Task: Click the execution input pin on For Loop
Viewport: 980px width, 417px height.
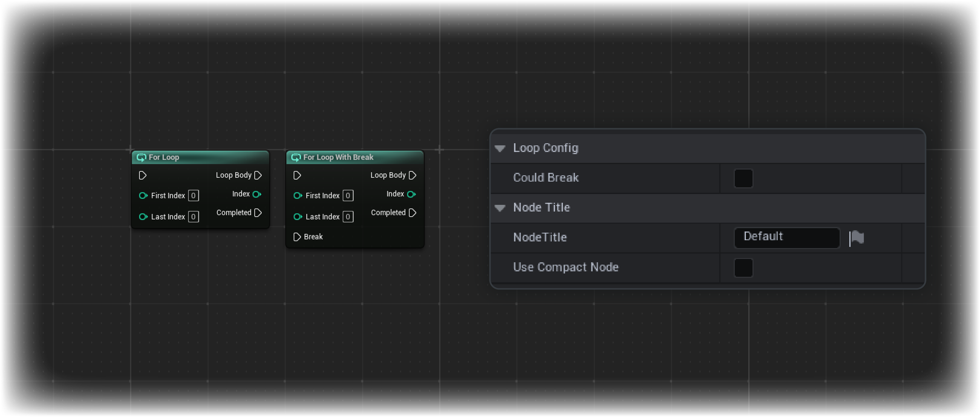Action: [x=143, y=175]
